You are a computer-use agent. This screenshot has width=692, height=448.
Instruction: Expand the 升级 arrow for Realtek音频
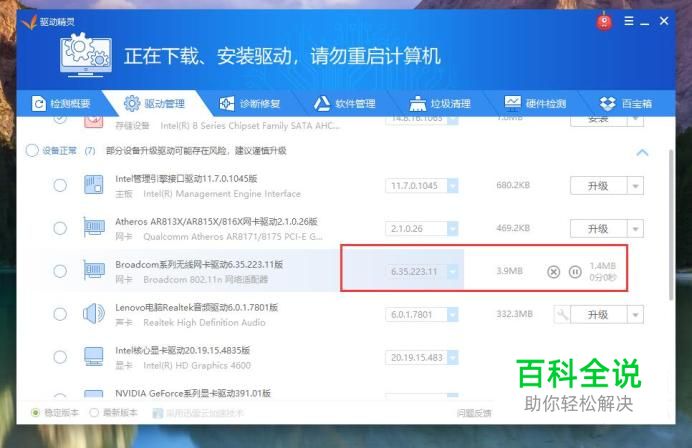(636, 315)
